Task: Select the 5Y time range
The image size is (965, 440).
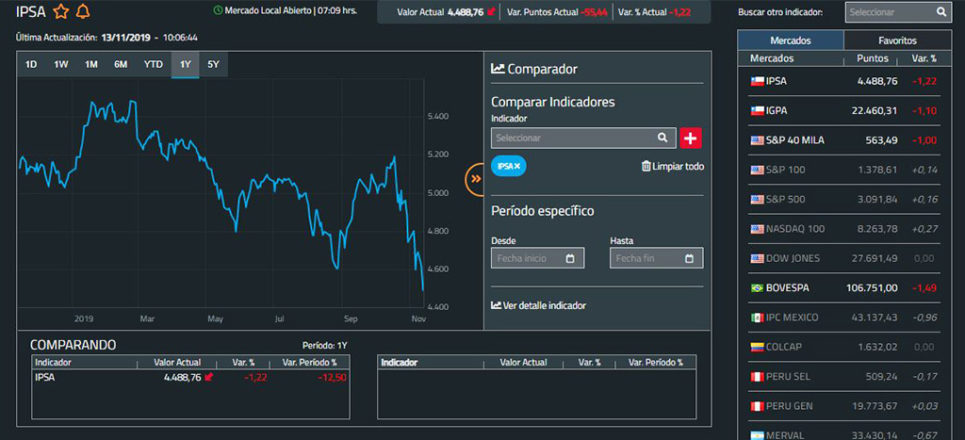Action: 213,65
